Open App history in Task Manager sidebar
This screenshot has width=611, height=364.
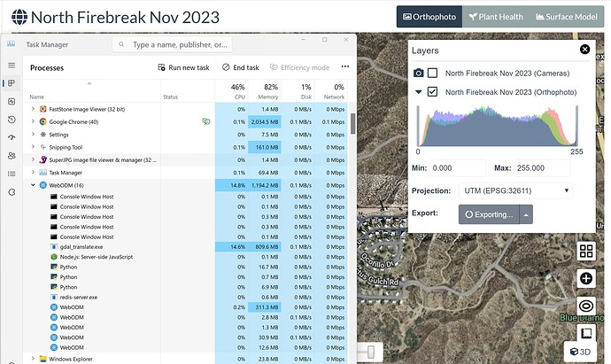12,120
